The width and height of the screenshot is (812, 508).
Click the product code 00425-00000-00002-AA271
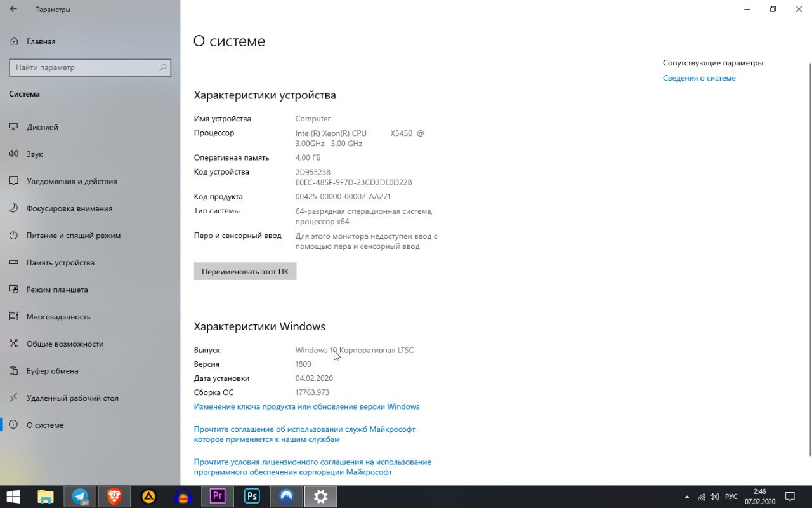point(343,197)
